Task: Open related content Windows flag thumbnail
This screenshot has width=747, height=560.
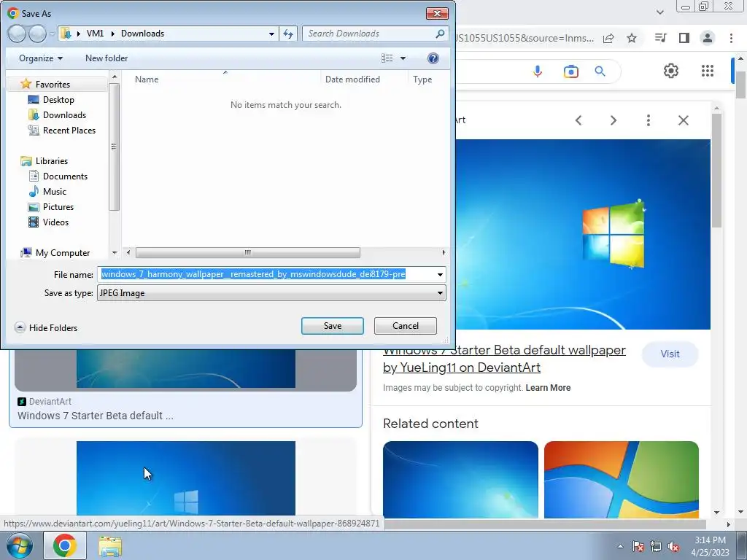Action: pos(622,480)
